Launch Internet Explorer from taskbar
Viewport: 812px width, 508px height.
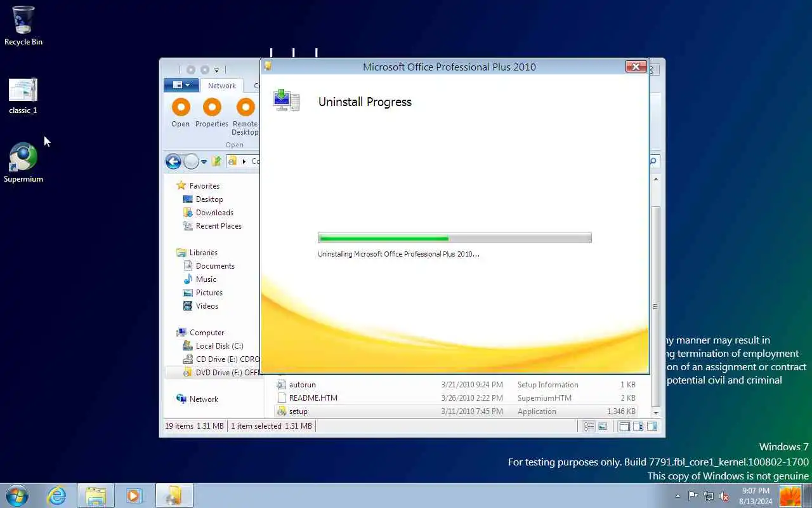pos(57,495)
